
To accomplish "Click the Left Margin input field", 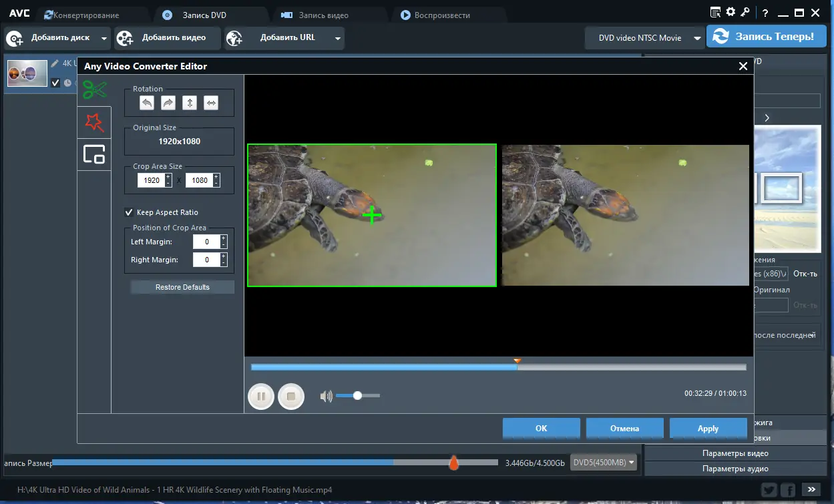I will coord(206,242).
